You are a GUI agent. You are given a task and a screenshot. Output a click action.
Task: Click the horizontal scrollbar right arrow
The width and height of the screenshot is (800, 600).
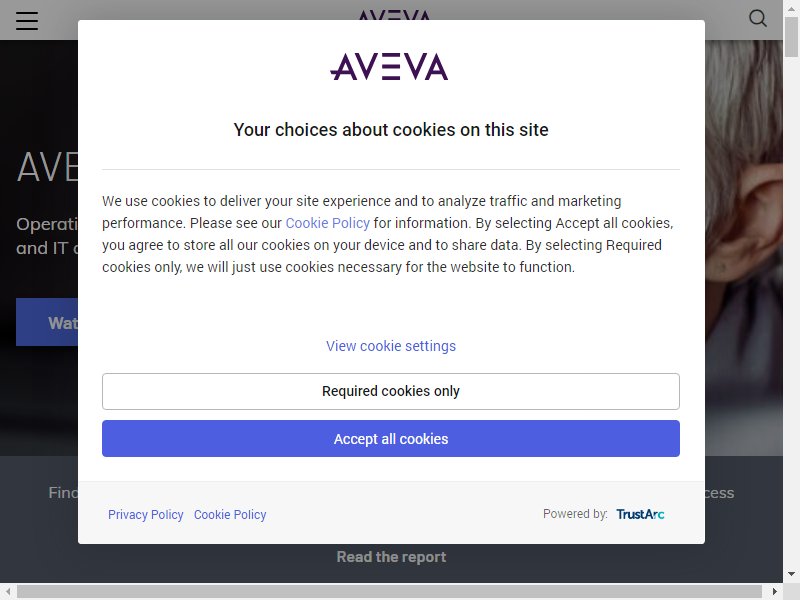point(774,591)
